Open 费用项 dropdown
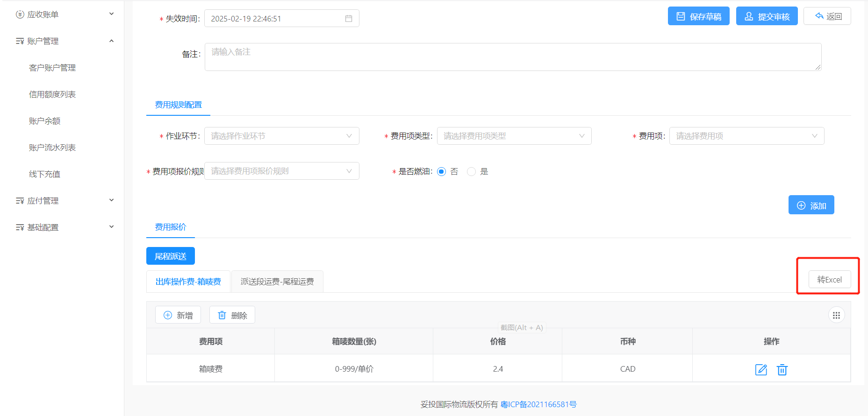 (x=746, y=136)
